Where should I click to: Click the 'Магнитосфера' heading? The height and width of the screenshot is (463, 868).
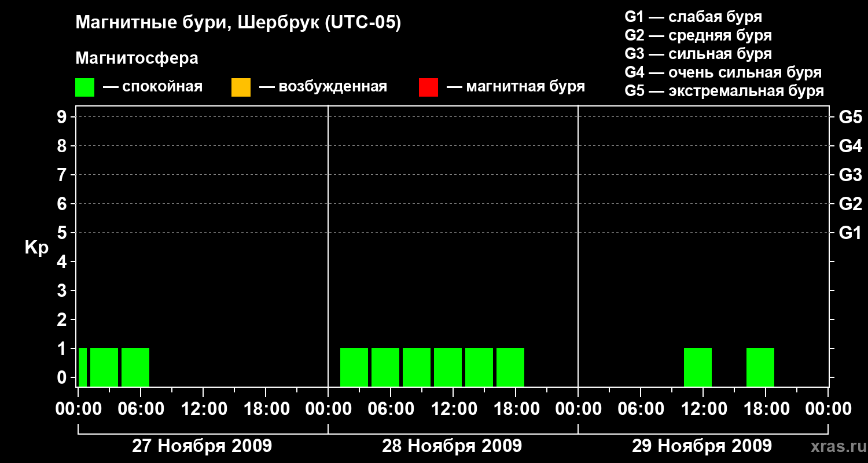pyautogui.click(x=137, y=58)
